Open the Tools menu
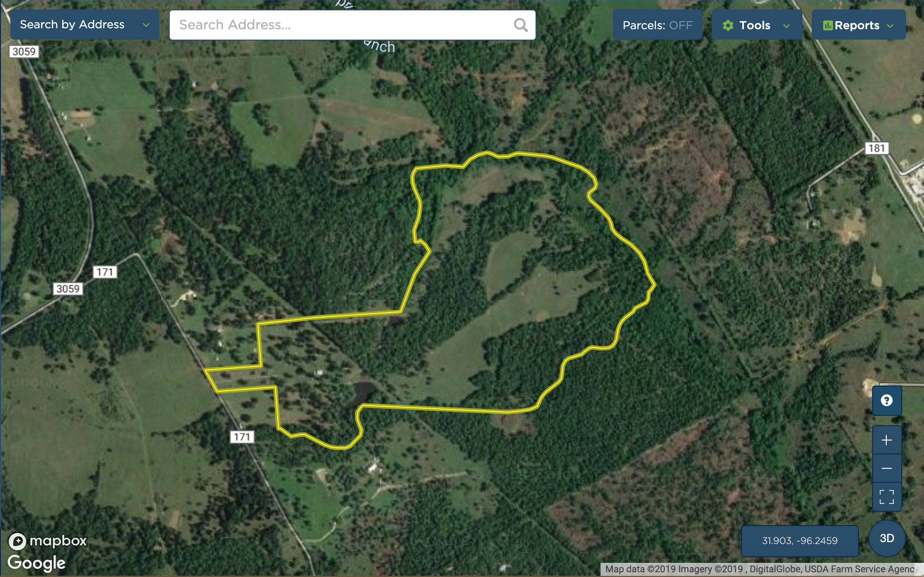This screenshot has height=577, width=924. 757,25
